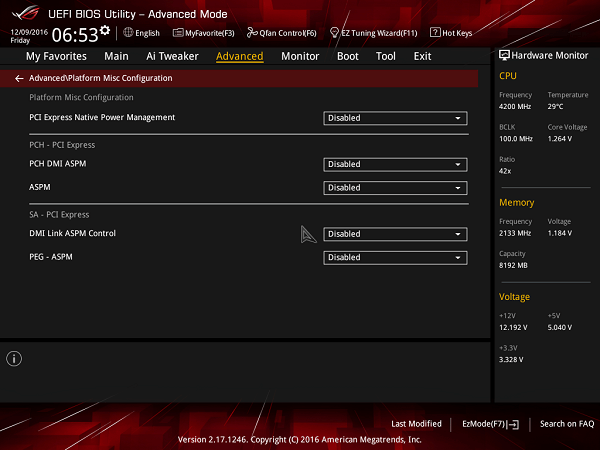Click the SA - PCI Express section heading

tap(59, 215)
